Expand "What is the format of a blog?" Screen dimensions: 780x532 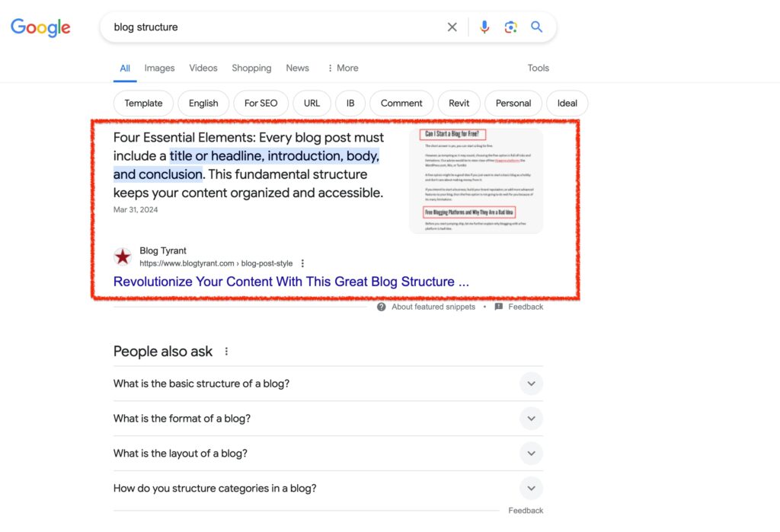coord(531,419)
